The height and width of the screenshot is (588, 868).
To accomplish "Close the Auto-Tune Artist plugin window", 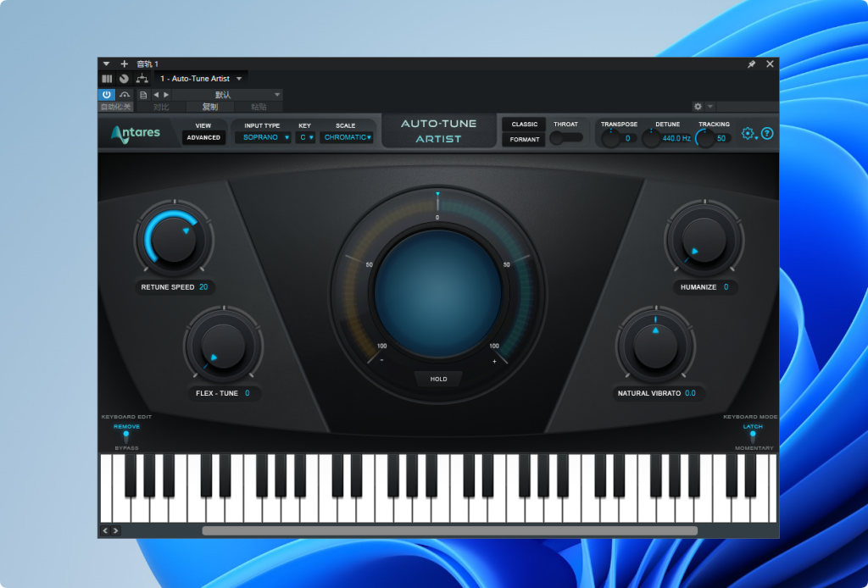I will pyautogui.click(x=770, y=64).
